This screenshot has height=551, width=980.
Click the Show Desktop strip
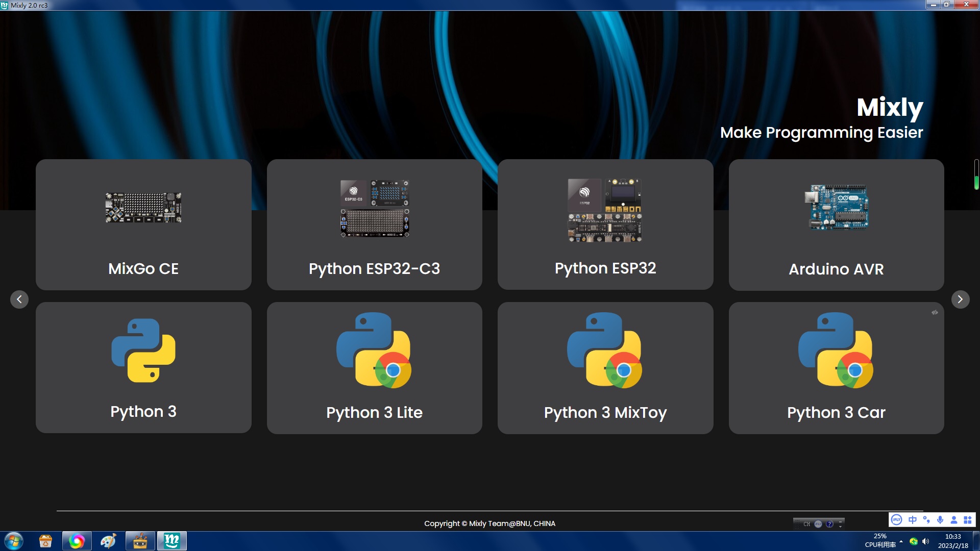point(976,541)
